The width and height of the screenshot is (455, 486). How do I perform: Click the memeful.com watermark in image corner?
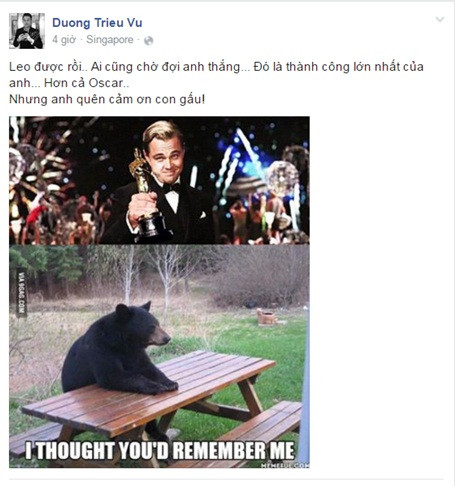285,465
